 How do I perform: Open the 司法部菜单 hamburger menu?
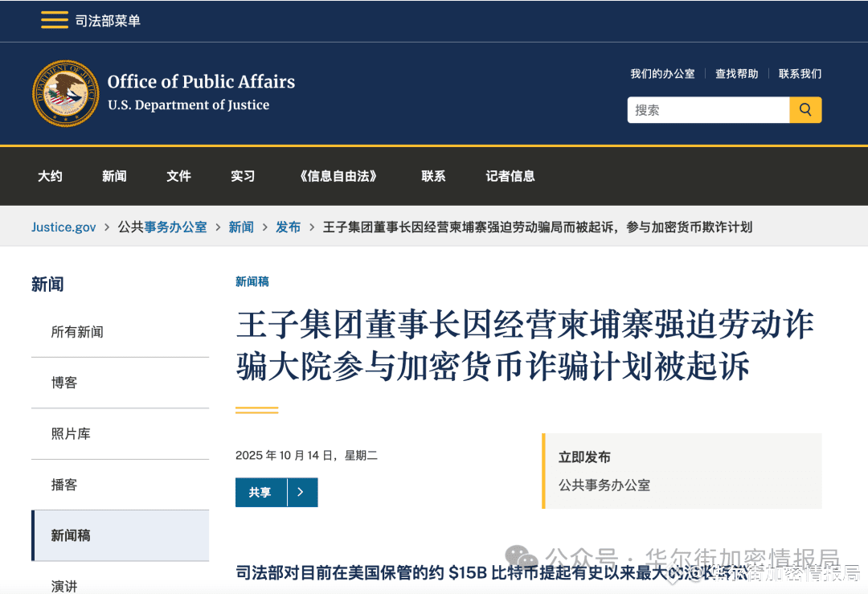(54, 20)
